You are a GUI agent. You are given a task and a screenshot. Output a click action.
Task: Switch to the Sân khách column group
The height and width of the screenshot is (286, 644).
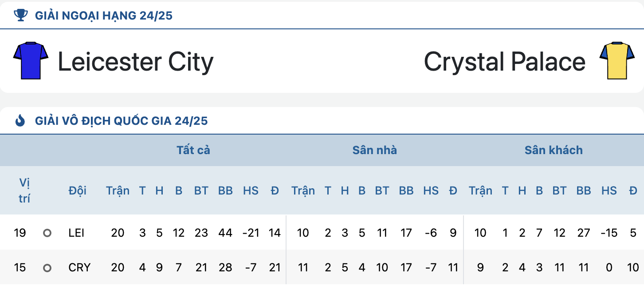click(x=554, y=150)
